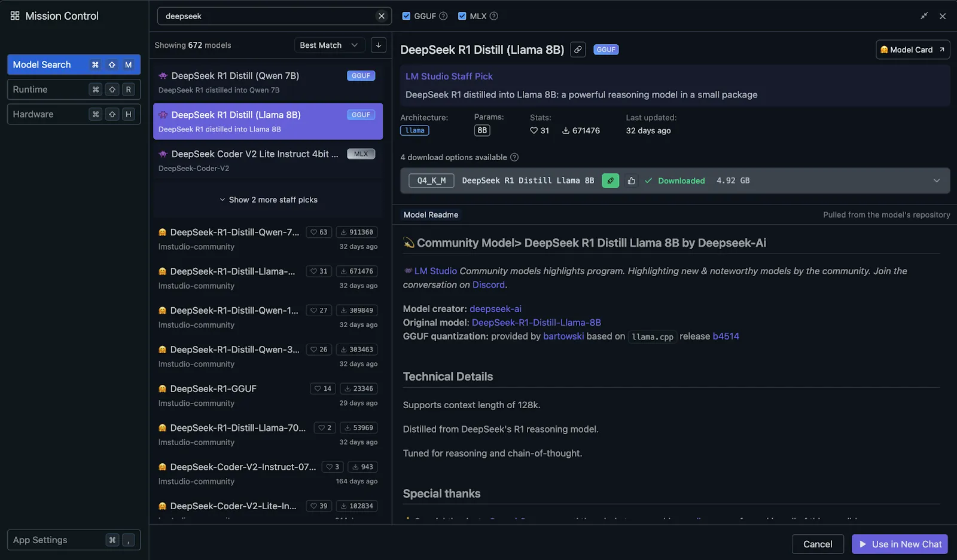Screen dimensions: 957x560
Task: Click thumbs-up icon on Q4_K_M row
Action: click(631, 180)
